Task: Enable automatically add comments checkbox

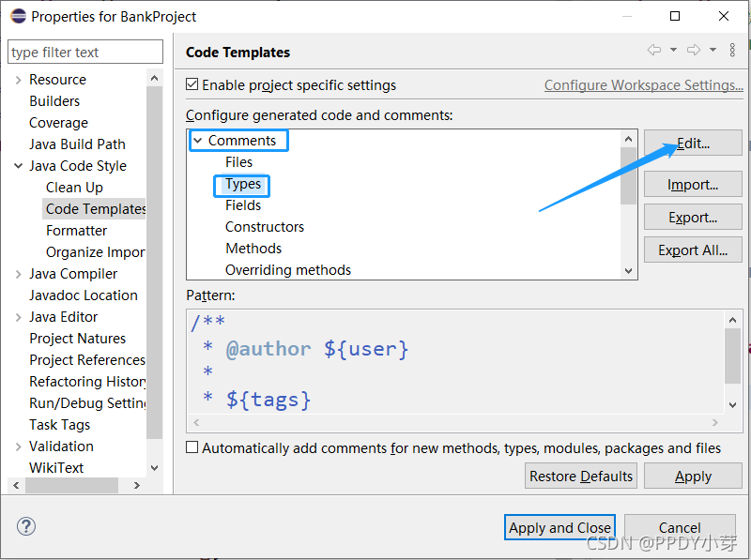Action: pos(192,447)
